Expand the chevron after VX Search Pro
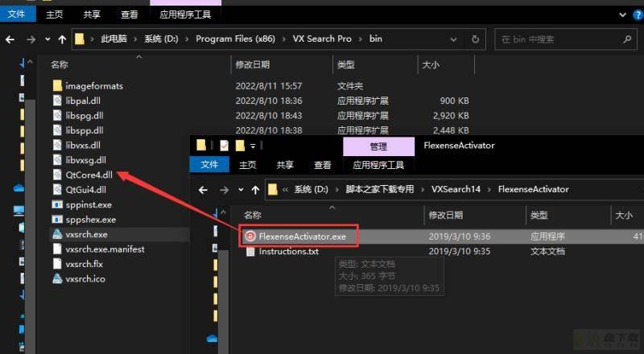The image size is (644, 354). coord(361,39)
